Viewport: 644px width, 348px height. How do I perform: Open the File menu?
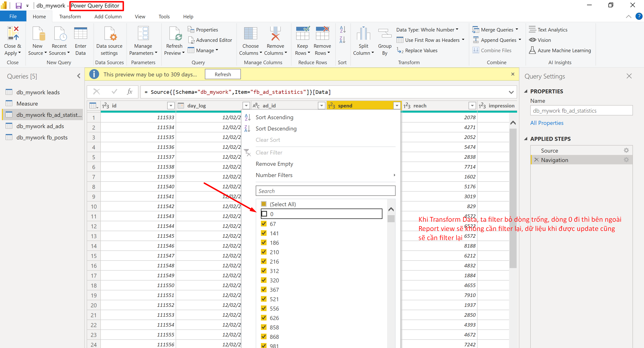click(x=13, y=16)
